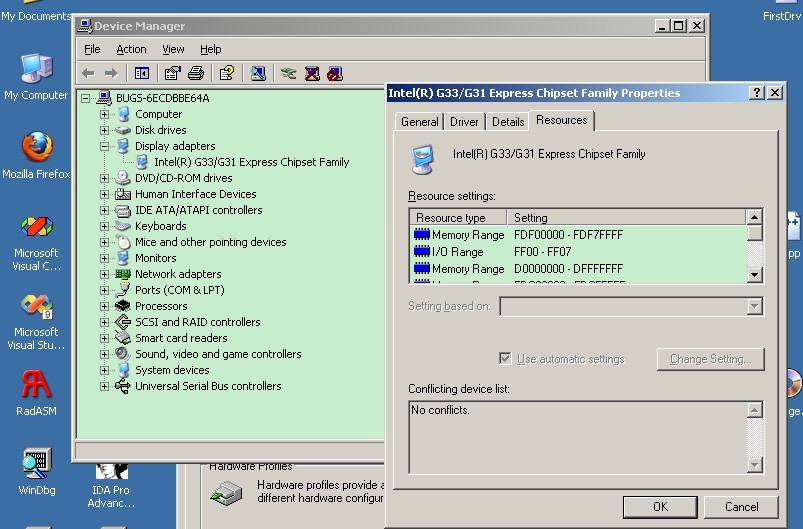
Task: Select Intel G33/G31 device icon in tree
Action: (142, 162)
